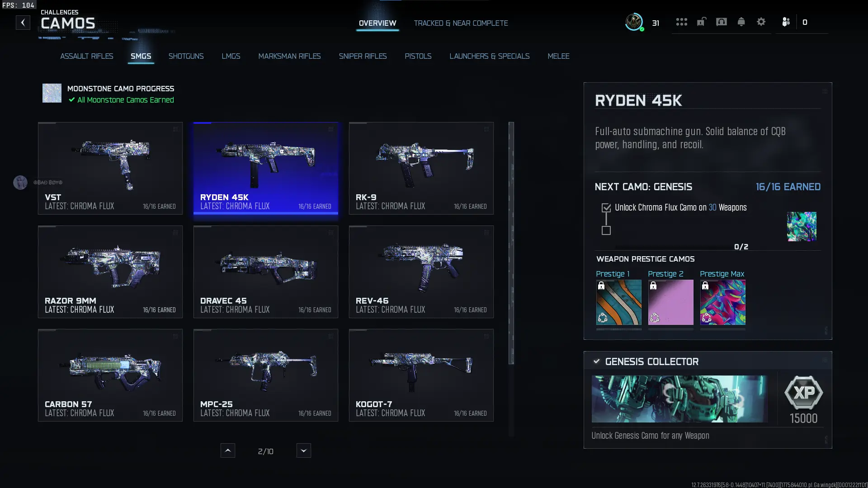
Task: Open the notifications bell
Action: (x=741, y=22)
